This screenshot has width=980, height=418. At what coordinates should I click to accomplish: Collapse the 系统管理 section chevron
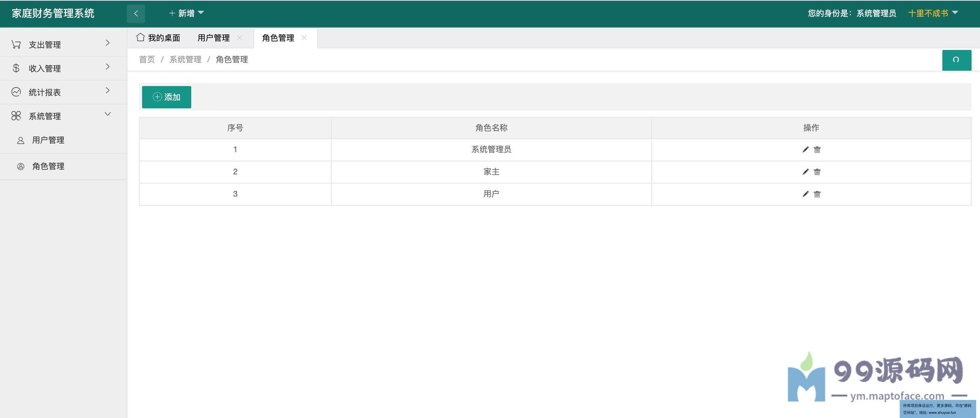click(108, 114)
